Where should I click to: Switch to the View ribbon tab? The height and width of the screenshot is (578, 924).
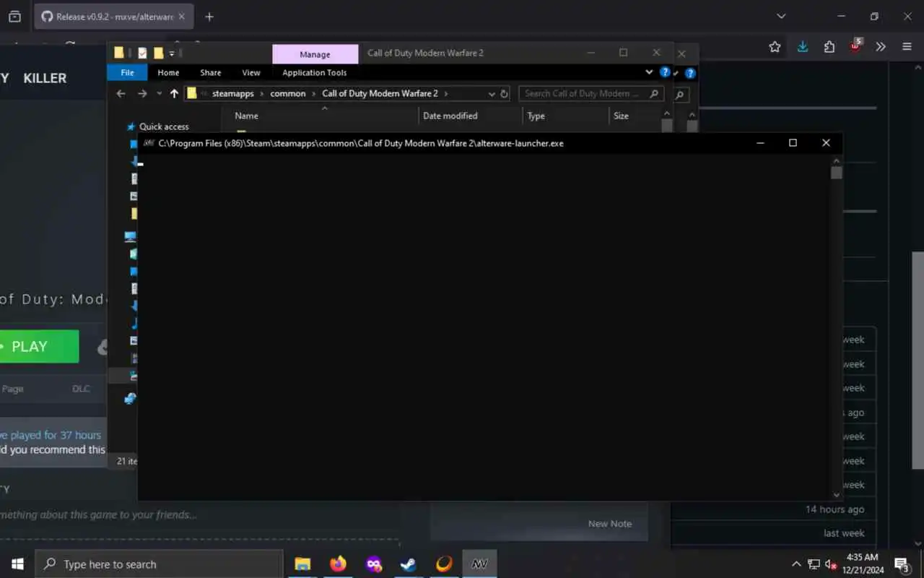coord(251,72)
